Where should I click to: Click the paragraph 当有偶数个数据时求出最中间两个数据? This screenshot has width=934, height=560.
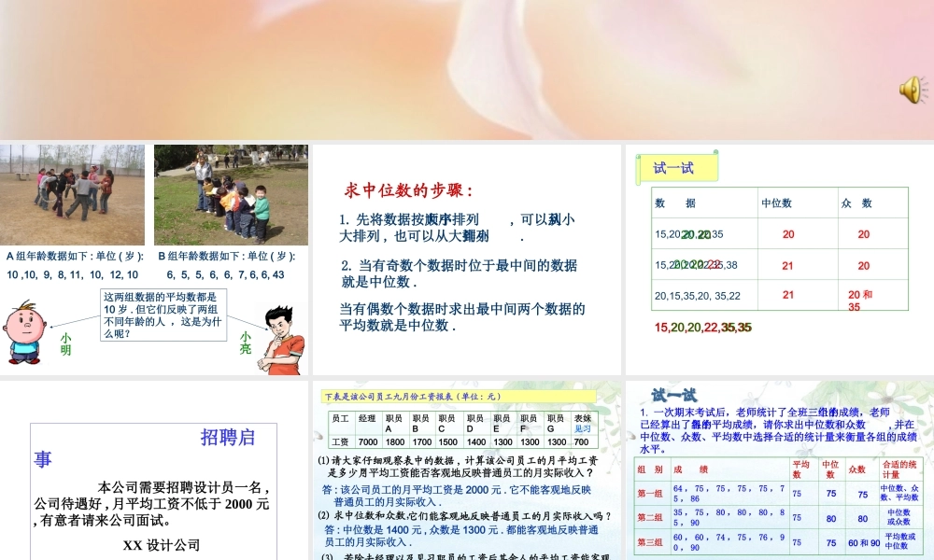(461, 316)
